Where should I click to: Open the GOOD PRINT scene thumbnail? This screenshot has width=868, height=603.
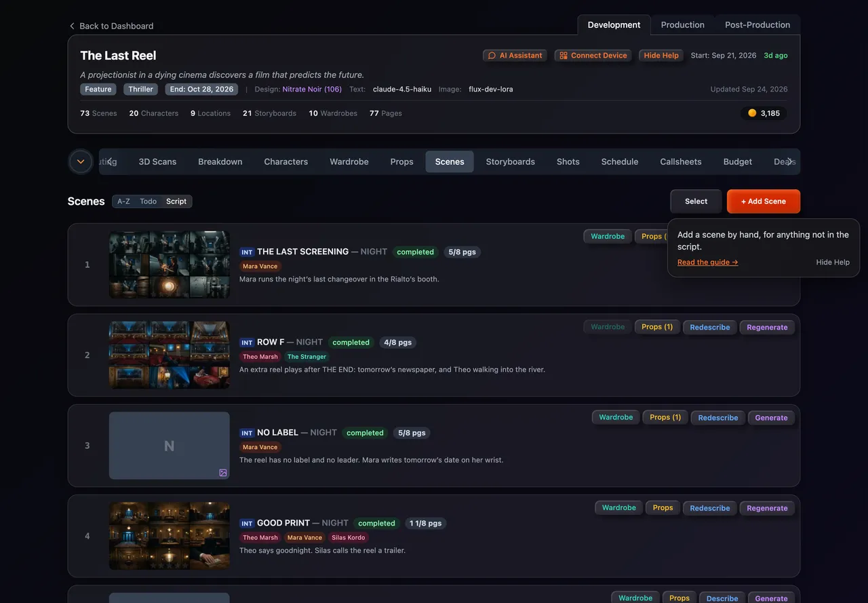pos(170,536)
